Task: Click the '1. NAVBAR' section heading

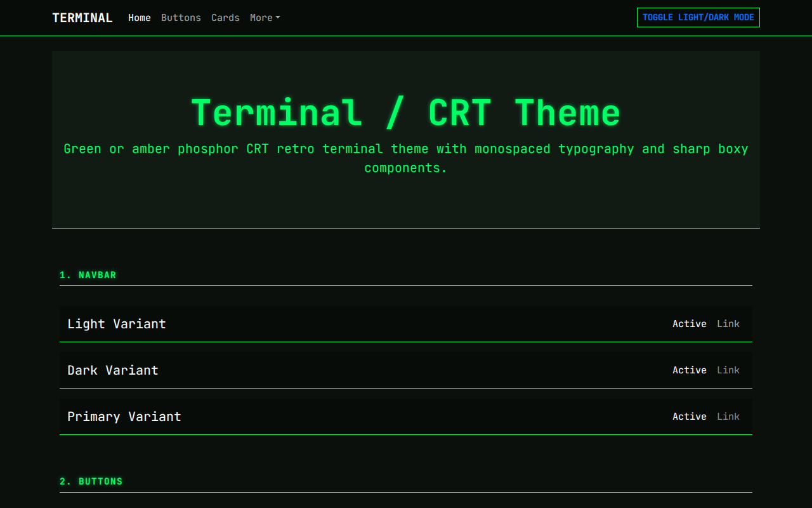Action: tap(88, 275)
